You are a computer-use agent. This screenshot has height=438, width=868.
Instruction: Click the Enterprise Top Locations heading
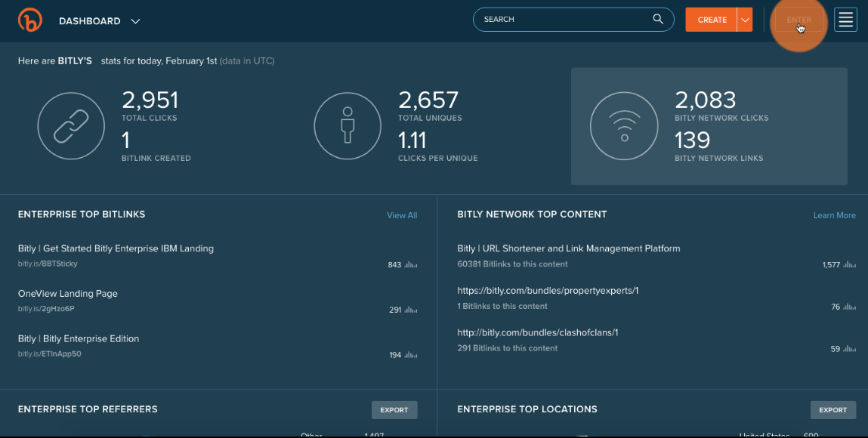tap(527, 409)
